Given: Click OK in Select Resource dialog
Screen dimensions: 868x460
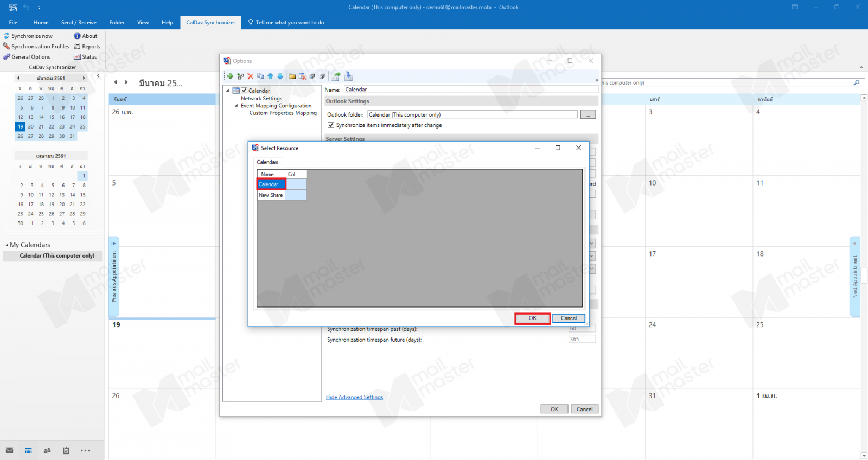Looking at the screenshot, I should tap(533, 318).
